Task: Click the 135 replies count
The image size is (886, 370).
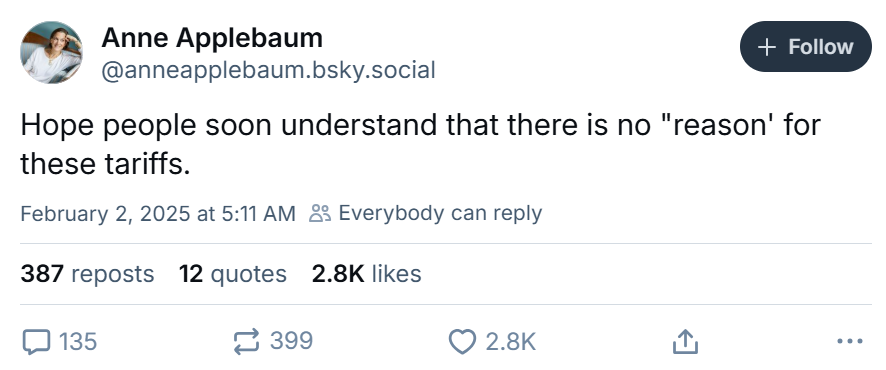Action: pyautogui.click(x=78, y=342)
